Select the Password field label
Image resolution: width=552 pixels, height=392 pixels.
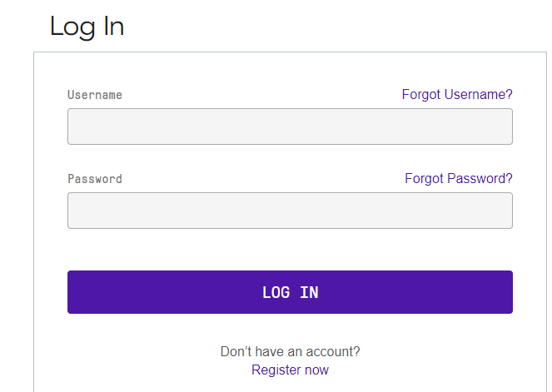tap(95, 179)
